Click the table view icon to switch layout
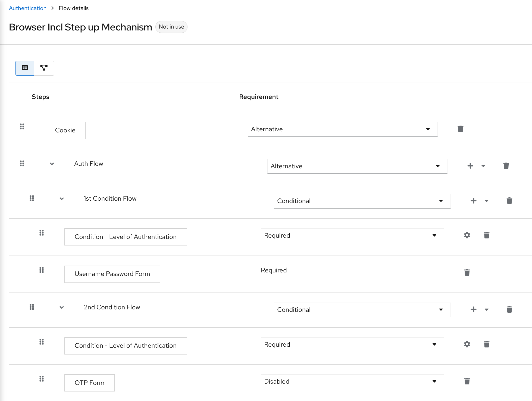The height and width of the screenshot is (401, 532). (x=24, y=68)
